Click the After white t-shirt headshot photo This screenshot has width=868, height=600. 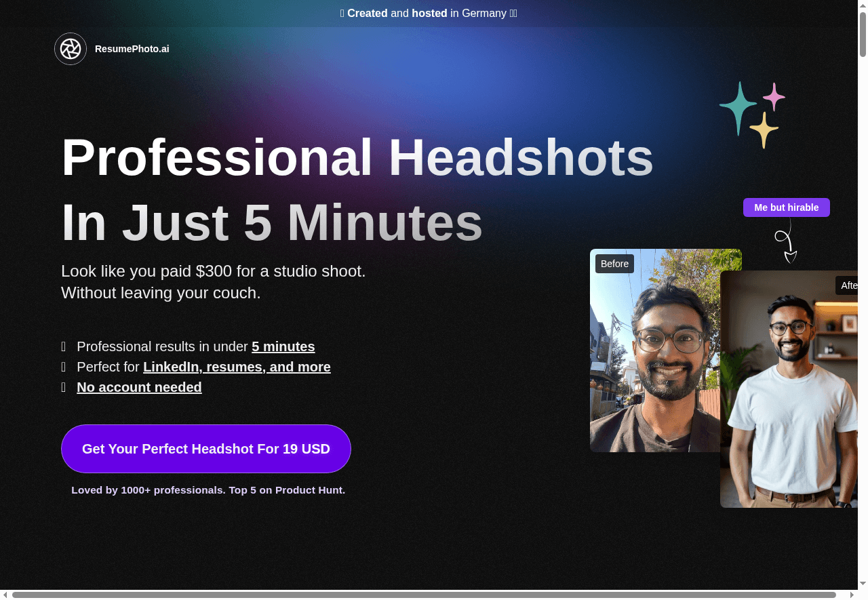[790, 407]
